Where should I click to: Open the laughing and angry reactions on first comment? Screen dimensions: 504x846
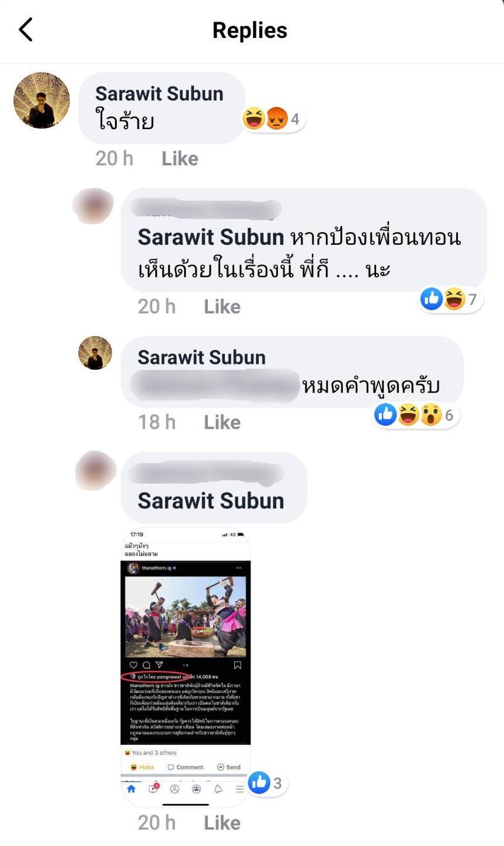(x=273, y=119)
